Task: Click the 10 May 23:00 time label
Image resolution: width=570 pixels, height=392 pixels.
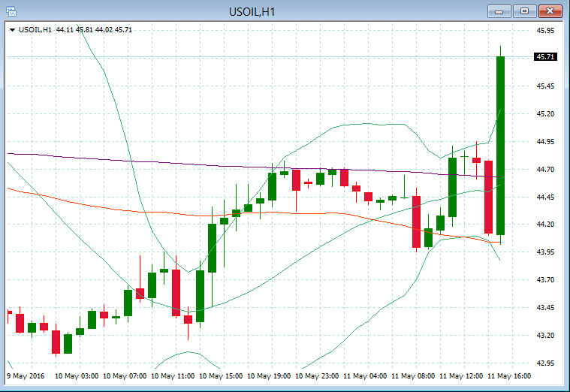Action: (x=317, y=376)
